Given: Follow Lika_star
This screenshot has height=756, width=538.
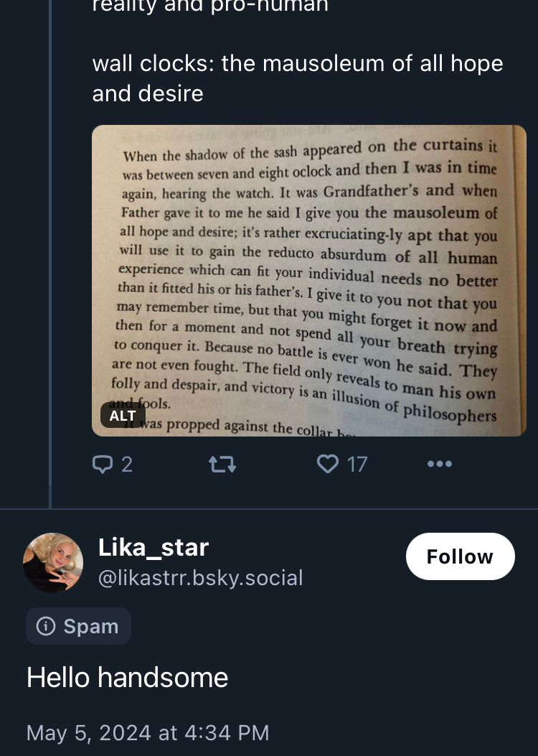Looking at the screenshot, I should (x=460, y=556).
